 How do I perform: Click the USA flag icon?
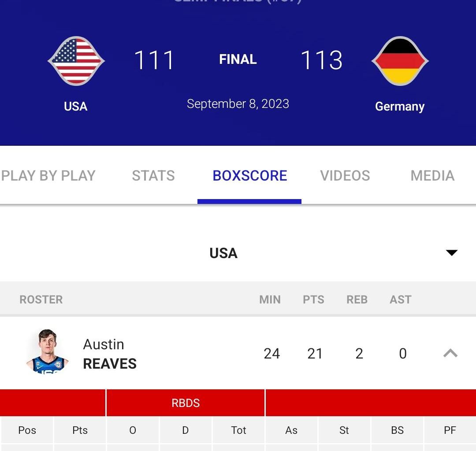coord(76,59)
